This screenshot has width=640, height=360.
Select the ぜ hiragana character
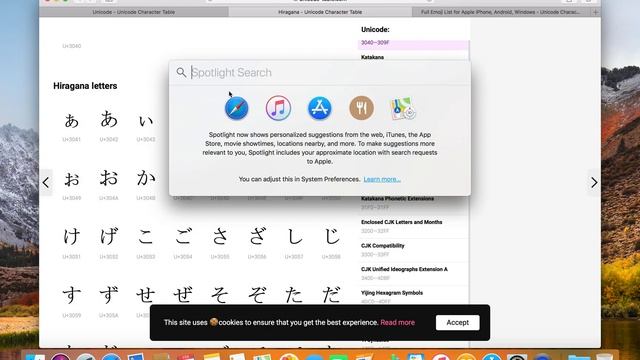[182, 295]
